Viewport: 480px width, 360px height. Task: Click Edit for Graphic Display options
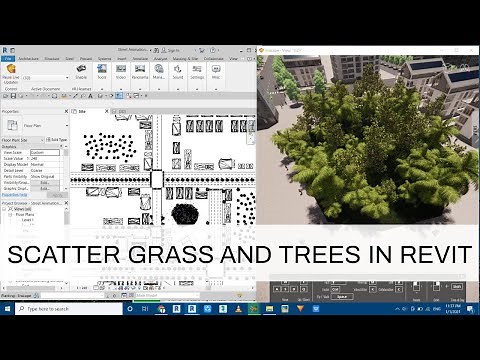[45, 189]
